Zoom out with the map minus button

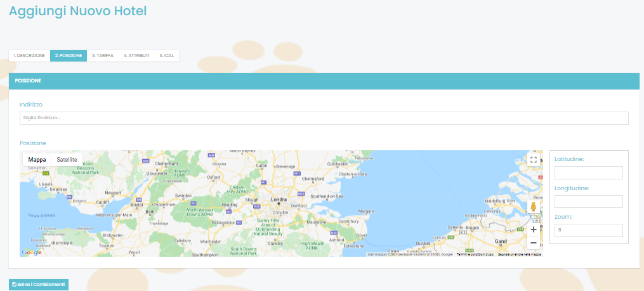pyautogui.click(x=534, y=243)
